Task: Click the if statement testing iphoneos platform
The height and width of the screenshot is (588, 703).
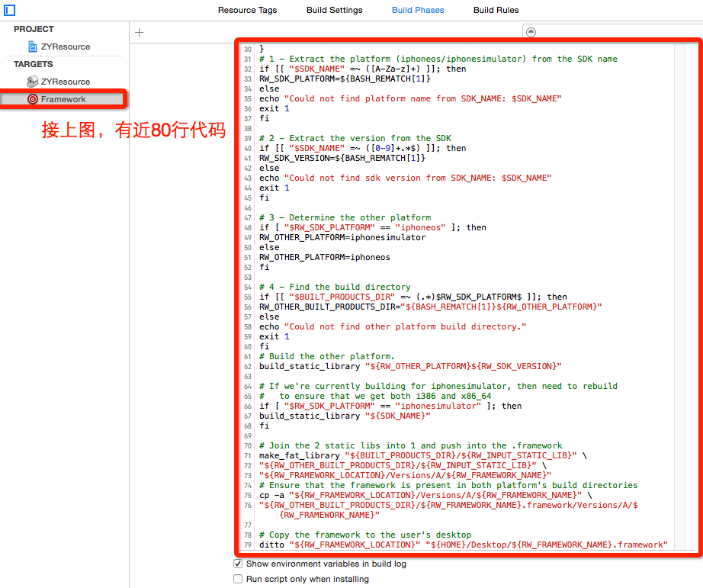Action: pyautogui.click(x=373, y=227)
